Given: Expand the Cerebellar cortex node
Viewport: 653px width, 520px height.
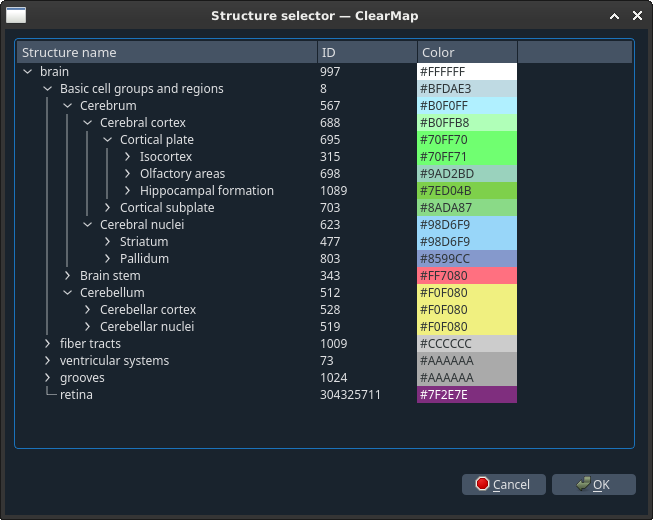Looking at the screenshot, I should [88, 310].
